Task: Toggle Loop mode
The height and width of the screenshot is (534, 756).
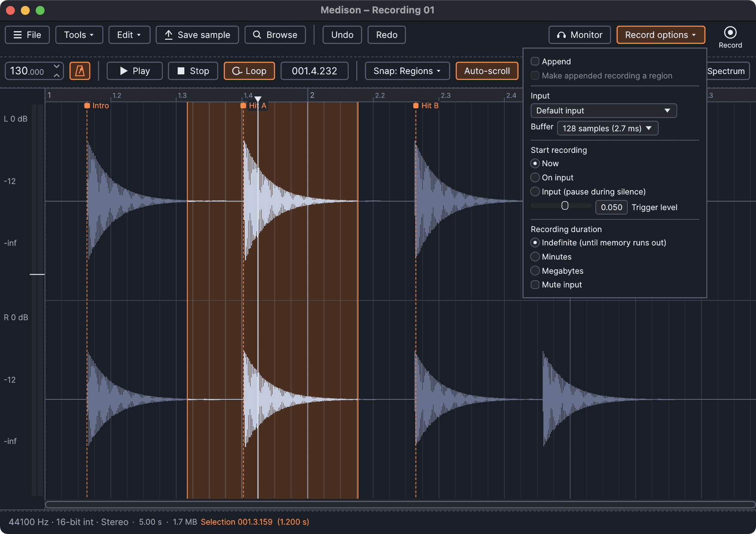Action: click(x=249, y=71)
